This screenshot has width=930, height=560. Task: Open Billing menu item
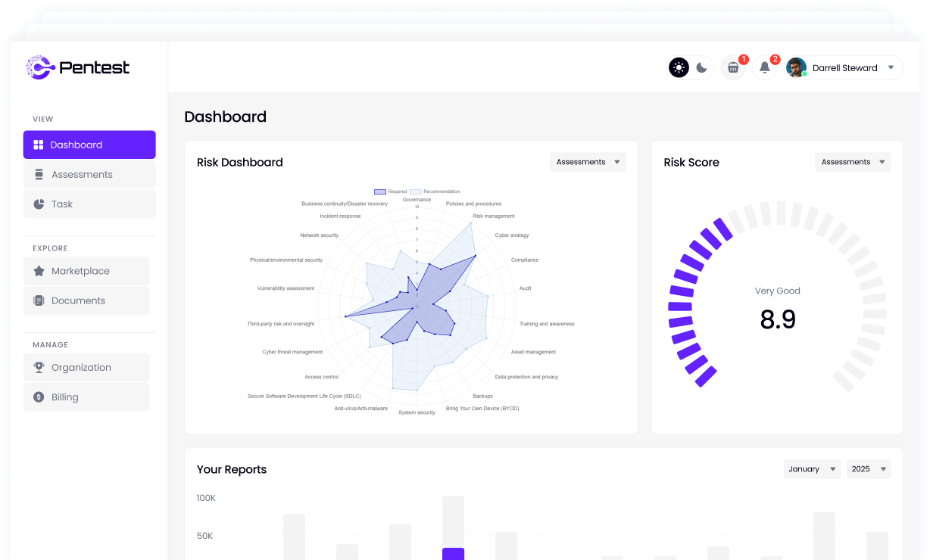tap(86, 397)
